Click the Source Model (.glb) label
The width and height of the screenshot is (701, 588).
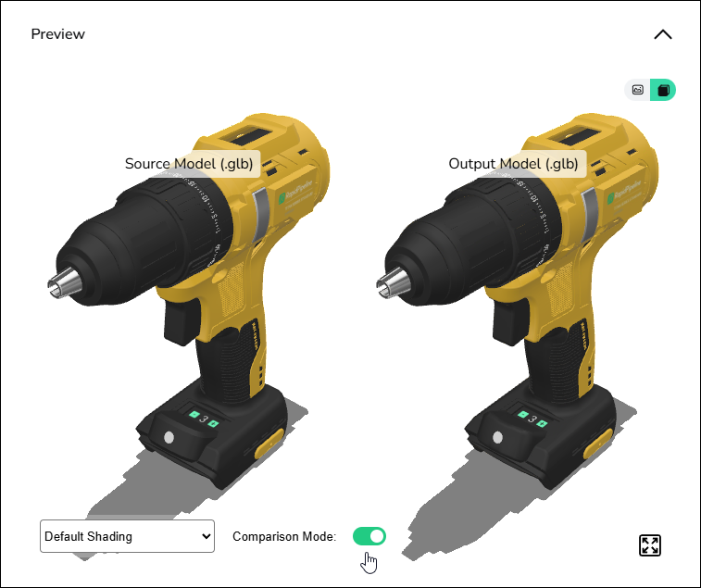click(x=189, y=164)
